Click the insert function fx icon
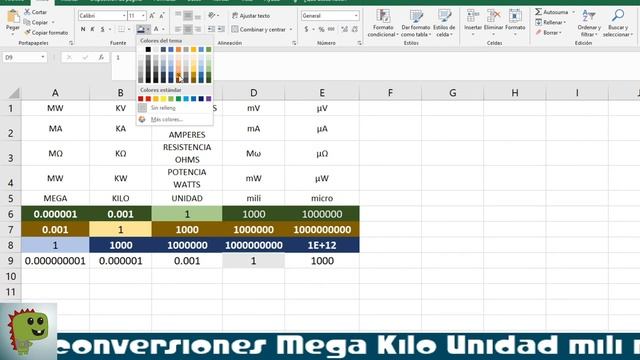 (x=101, y=58)
